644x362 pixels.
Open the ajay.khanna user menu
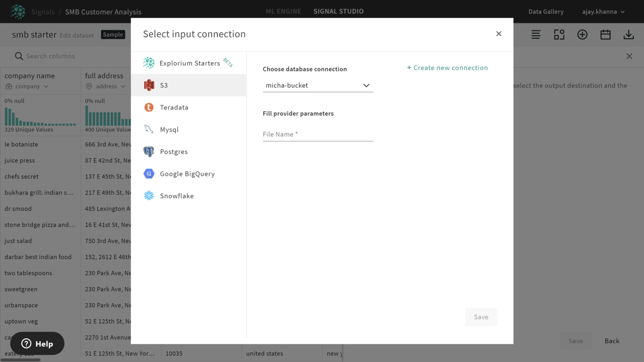click(x=603, y=12)
